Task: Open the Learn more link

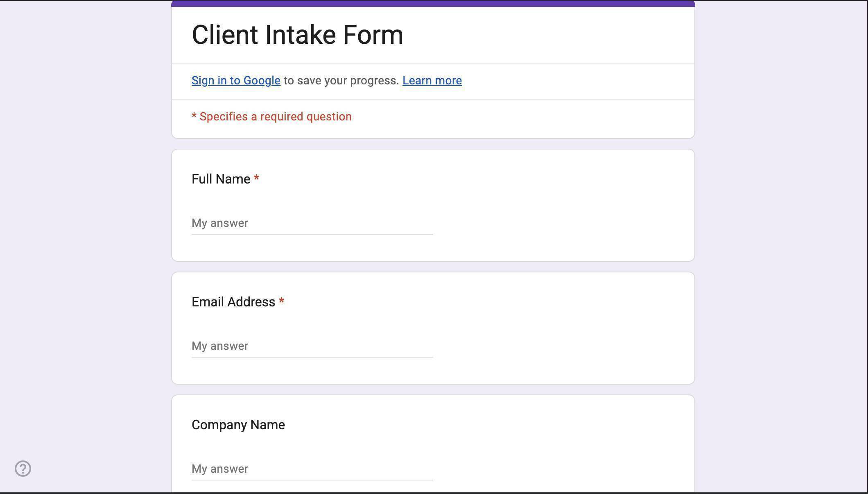Action: (432, 80)
